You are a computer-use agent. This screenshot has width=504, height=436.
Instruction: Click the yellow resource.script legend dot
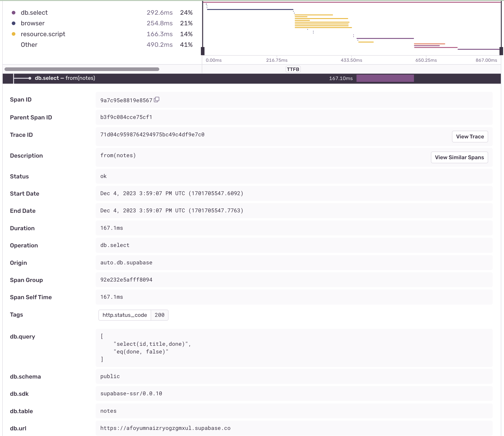click(x=14, y=34)
